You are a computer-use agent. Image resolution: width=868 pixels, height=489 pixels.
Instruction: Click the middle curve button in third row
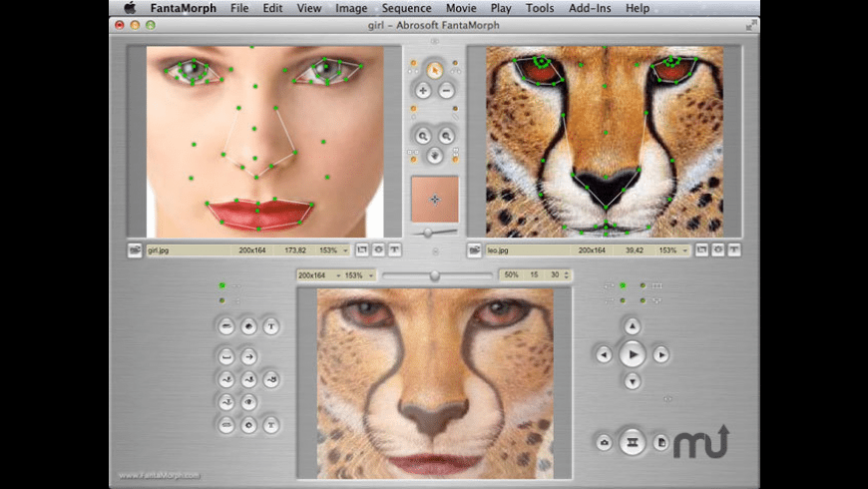pyautogui.click(x=248, y=379)
